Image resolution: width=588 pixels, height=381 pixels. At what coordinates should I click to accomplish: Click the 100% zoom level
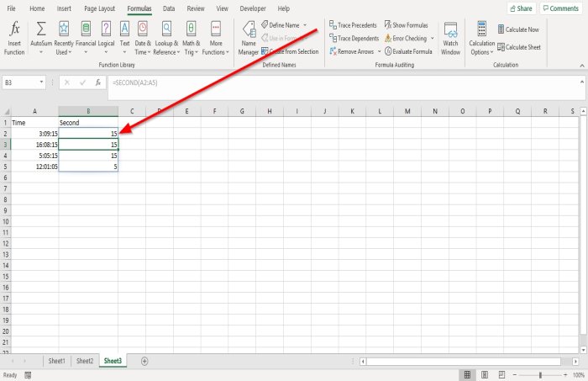coord(578,374)
